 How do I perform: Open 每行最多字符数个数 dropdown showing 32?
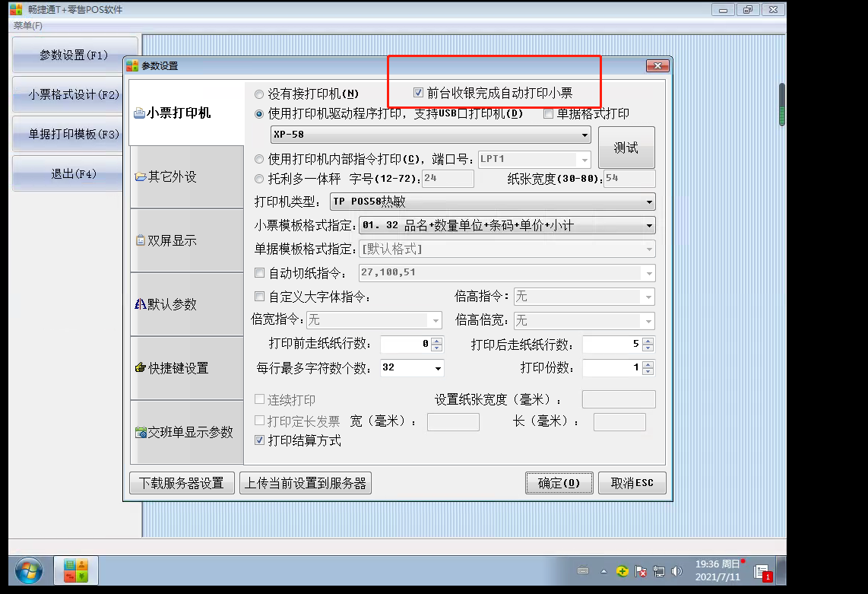[412, 368]
